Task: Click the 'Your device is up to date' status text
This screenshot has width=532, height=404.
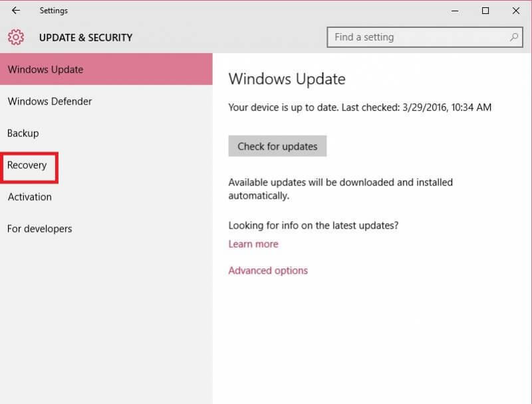Action: pyautogui.click(x=360, y=107)
